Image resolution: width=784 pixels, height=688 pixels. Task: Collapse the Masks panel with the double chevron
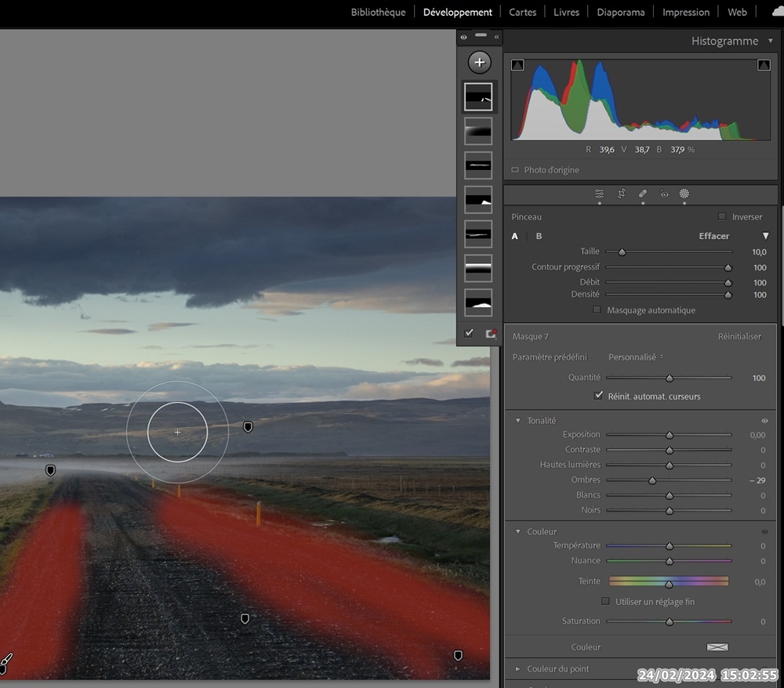pyautogui.click(x=496, y=37)
